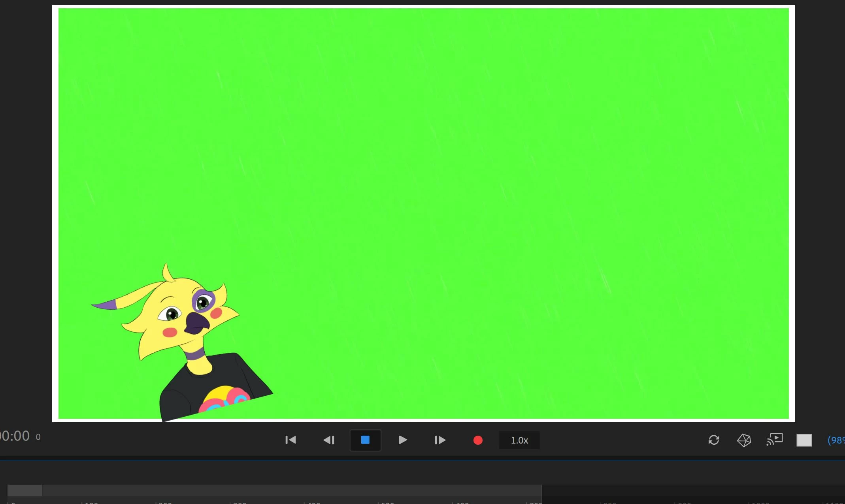This screenshot has height=504, width=845.
Task: Toggle the puppet mesh display icon
Action: tap(744, 440)
